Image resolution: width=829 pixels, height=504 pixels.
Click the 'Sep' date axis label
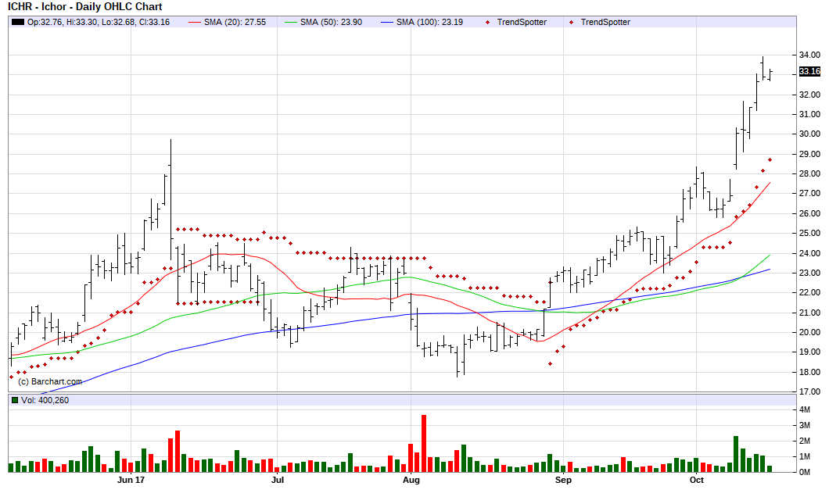[x=563, y=480]
